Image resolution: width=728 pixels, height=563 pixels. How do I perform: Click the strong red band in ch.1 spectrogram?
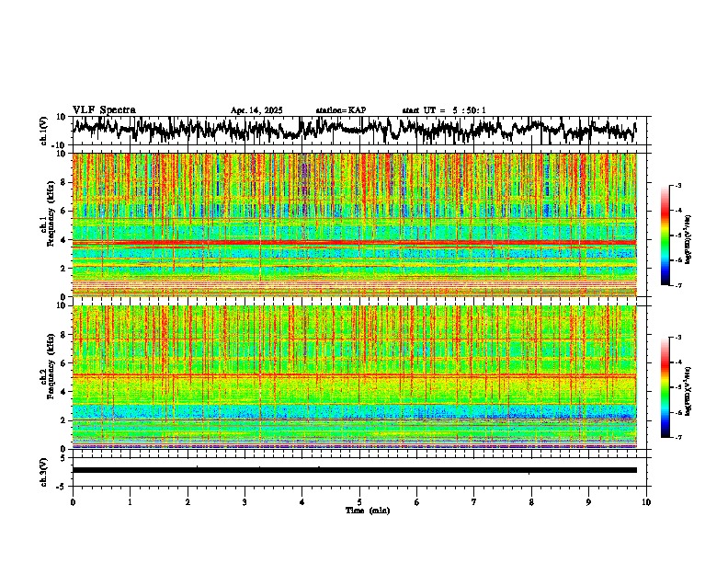[x=354, y=243]
